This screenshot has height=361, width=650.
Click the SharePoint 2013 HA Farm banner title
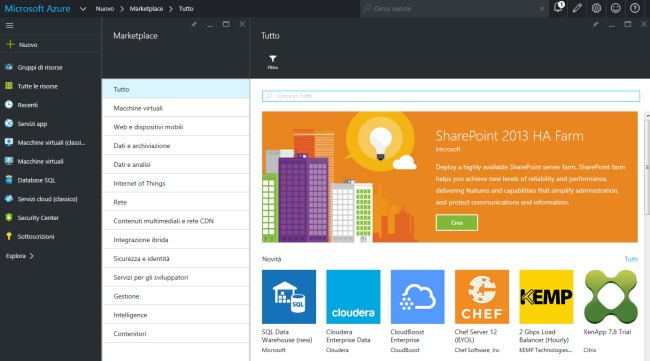tap(509, 136)
